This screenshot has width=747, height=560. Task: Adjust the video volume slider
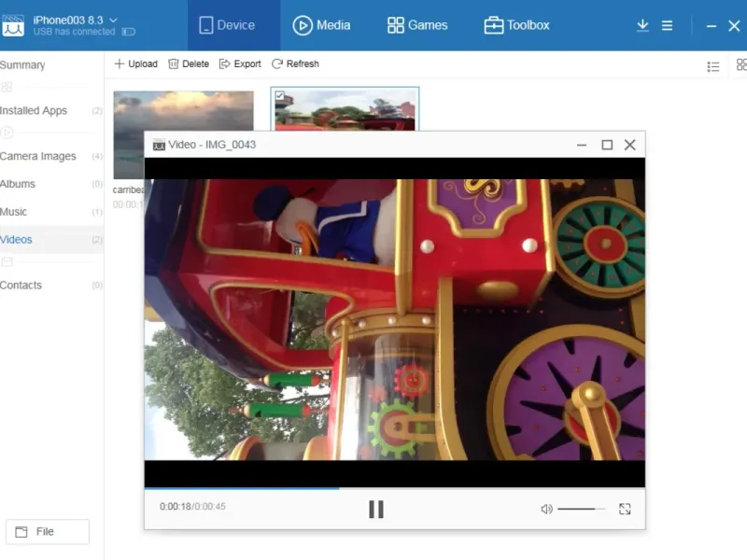pyautogui.click(x=581, y=509)
